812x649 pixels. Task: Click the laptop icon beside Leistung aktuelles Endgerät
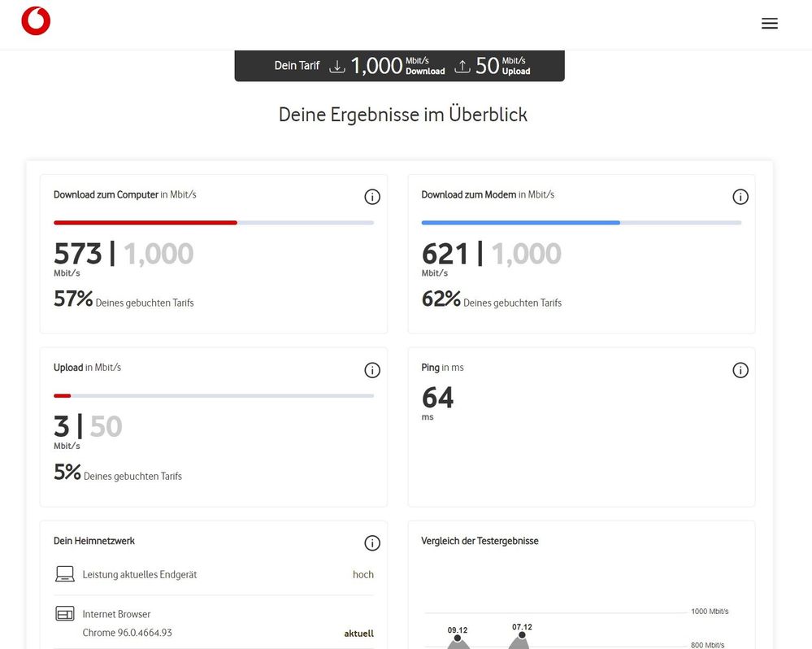click(65, 574)
